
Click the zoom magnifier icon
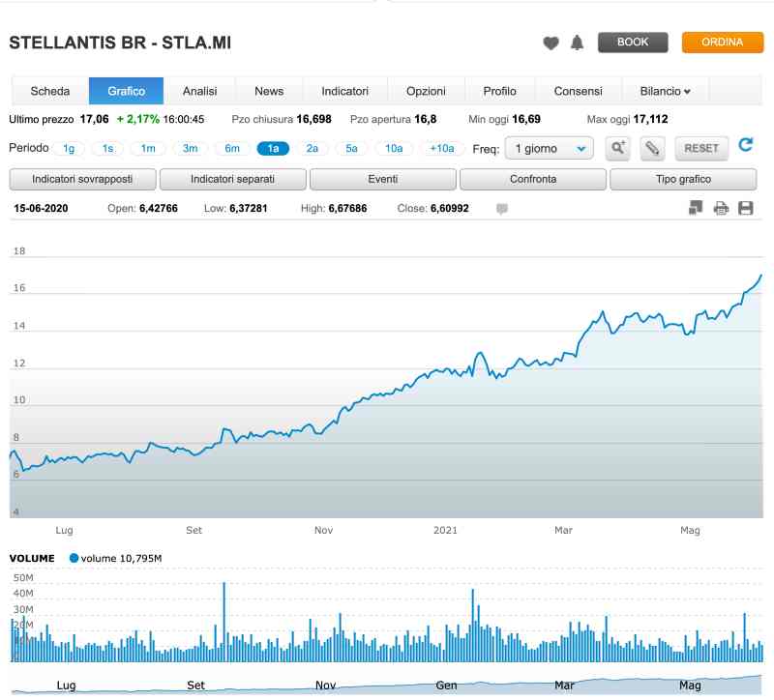tap(617, 148)
